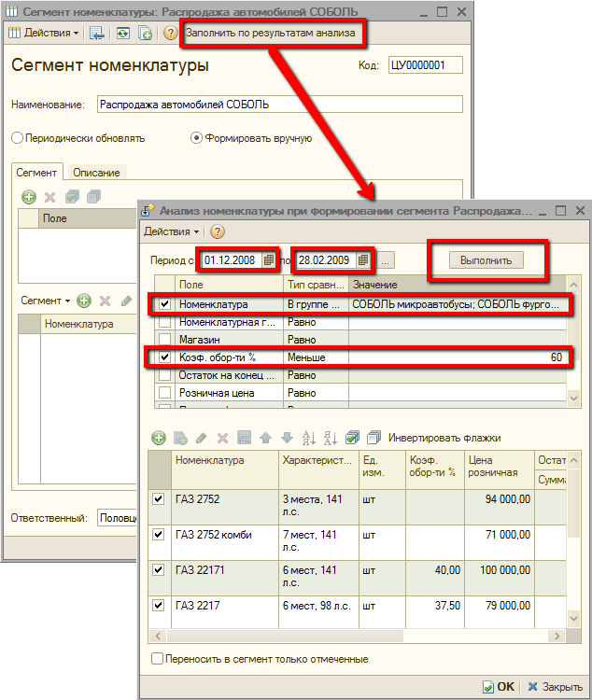Open Действия dropdown in the analysis window
This screenshot has width=592, height=700.
tap(170, 231)
